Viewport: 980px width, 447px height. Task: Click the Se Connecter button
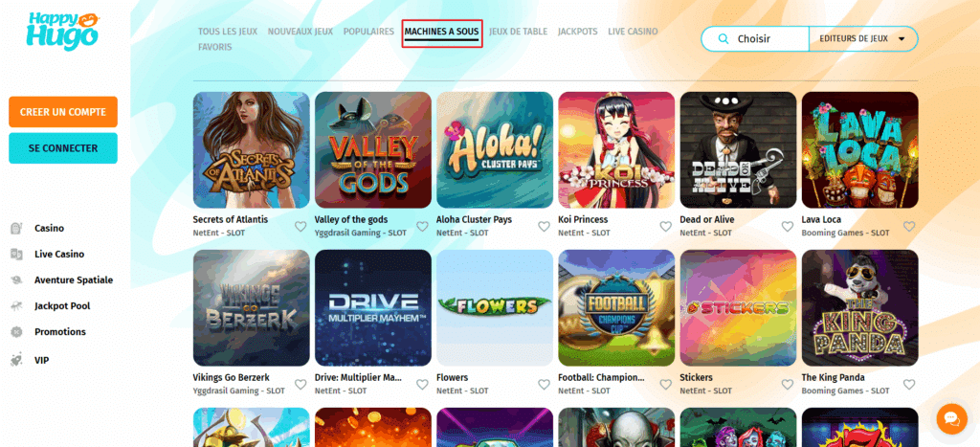tap(63, 148)
